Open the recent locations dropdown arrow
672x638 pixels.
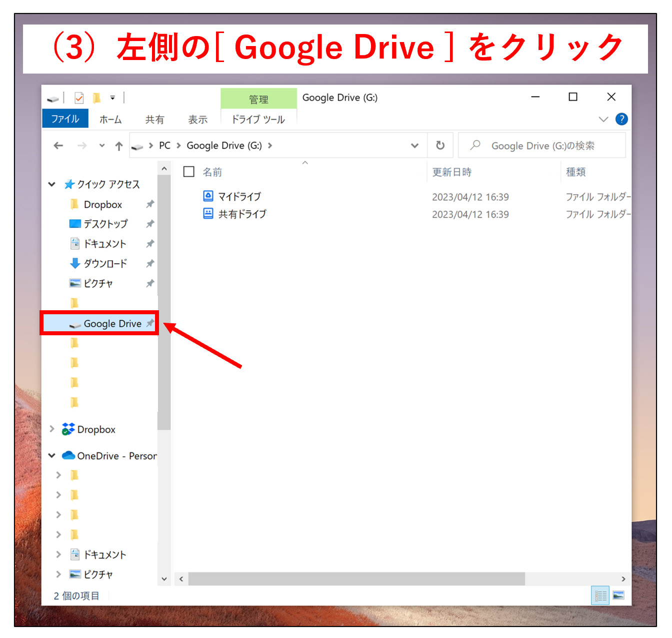pyautogui.click(x=102, y=146)
